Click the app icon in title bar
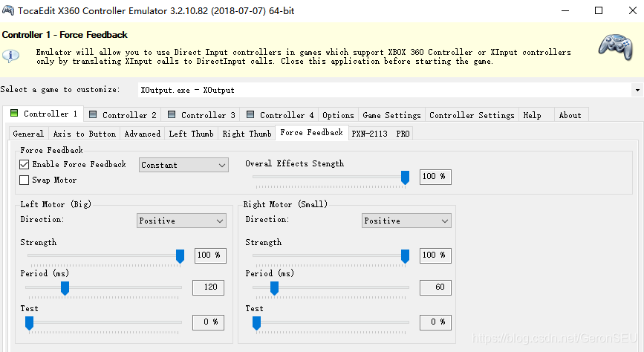Screen dimensions: 644x352 coord(8,10)
